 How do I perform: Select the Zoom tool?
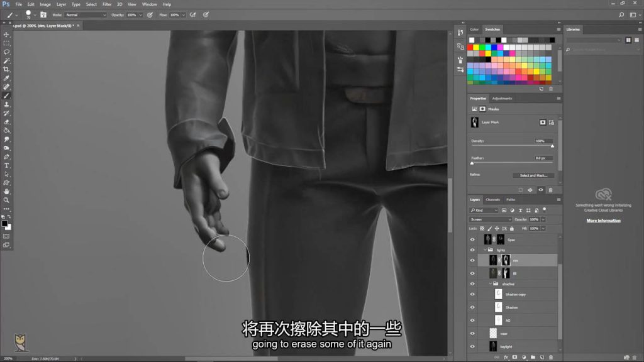pyautogui.click(x=6, y=200)
